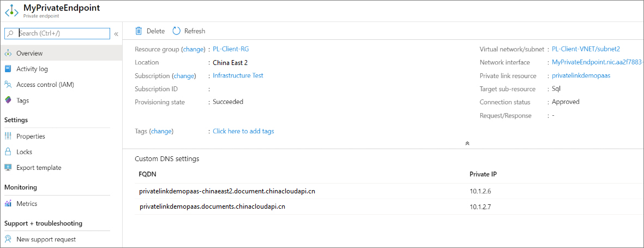Viewport: 644px width, 248px height.
Task: Select privatelinkdemopaas.documents.chinacloudapi.cn FQDN
Action: click(x=212, y=206)
